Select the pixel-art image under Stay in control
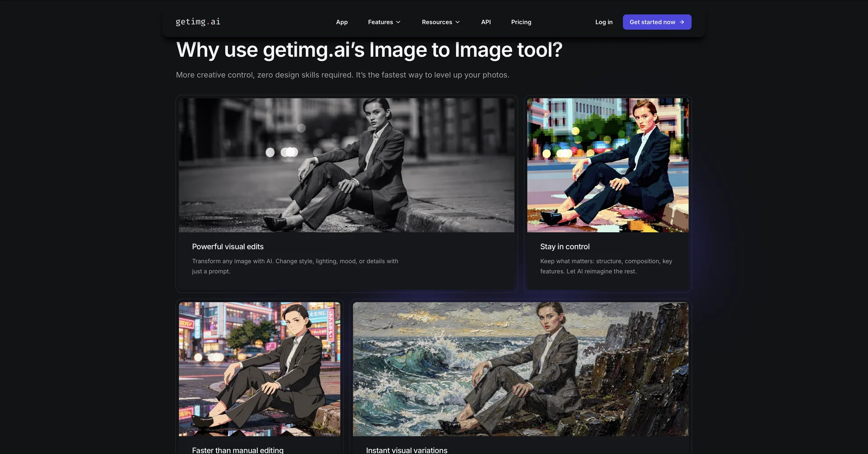868x454 pixels. [x=608, y=165]
